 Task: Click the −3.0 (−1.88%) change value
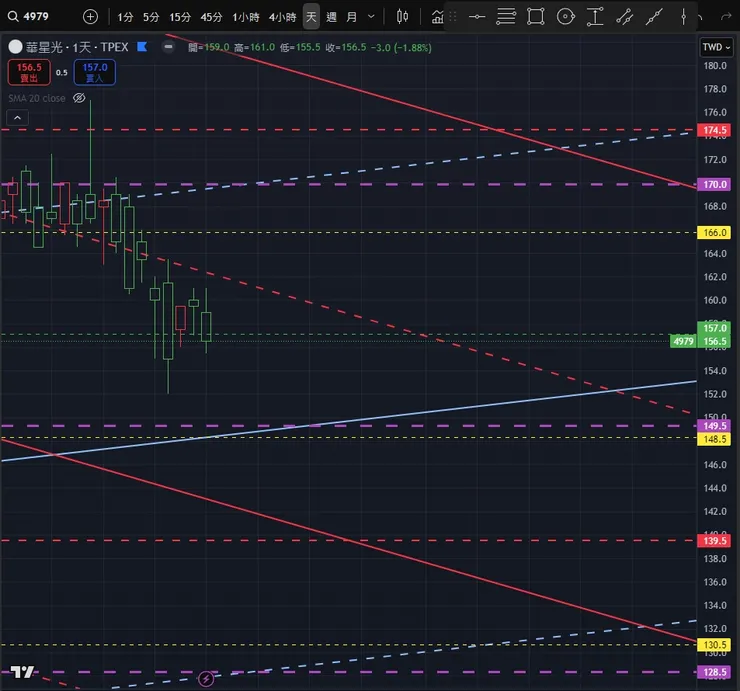[401, 48]
